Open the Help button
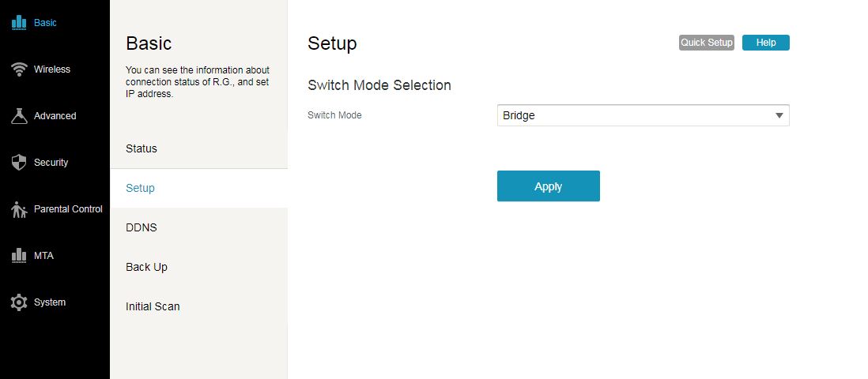 coord(765,43)
